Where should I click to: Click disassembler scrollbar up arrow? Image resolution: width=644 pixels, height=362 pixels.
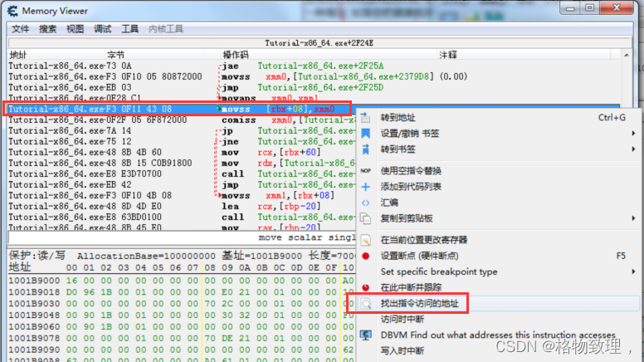(627, 55)
